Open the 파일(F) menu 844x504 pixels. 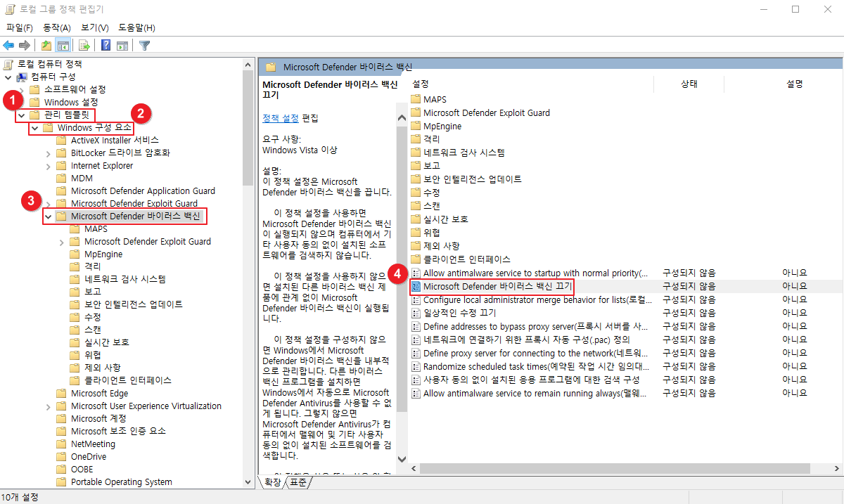pyautogui.click(x=20, y=27)
